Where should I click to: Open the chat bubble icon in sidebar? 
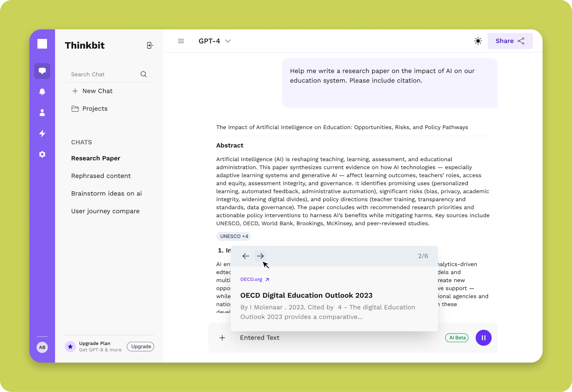42,71
